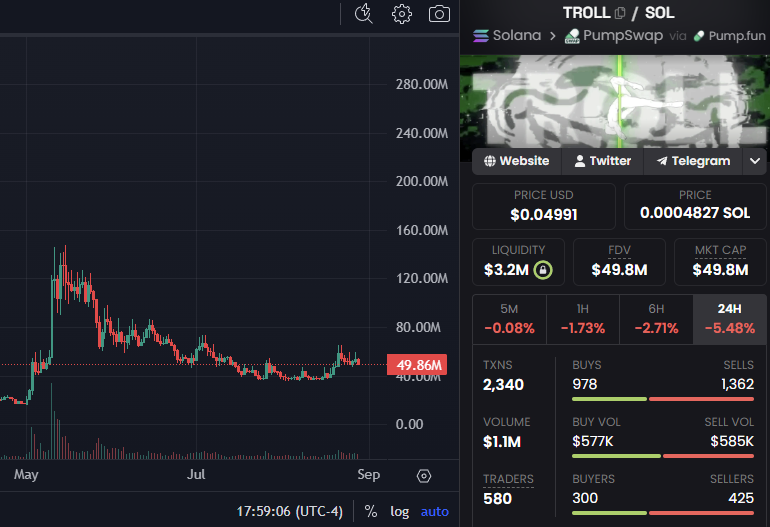Viewport: 770px width, 527px height.
Task: Click the BUYS 978 value
Action: (x=584, y=384)
